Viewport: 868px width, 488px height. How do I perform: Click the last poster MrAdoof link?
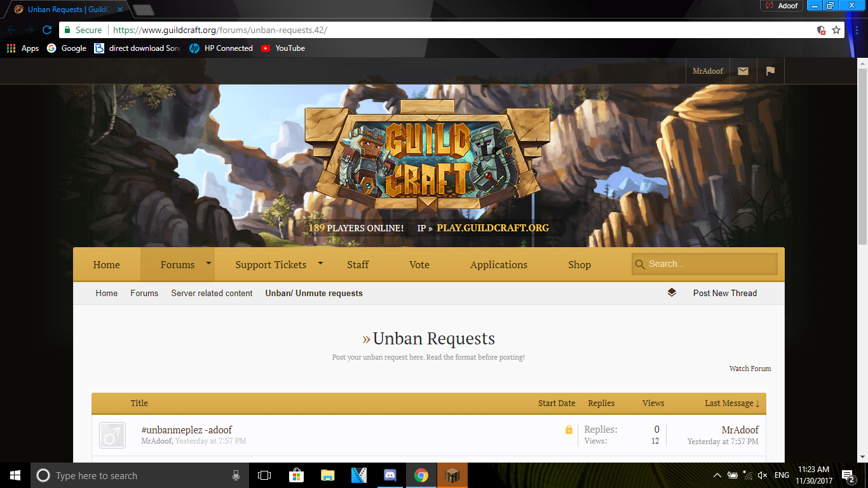tap(740, 430)
